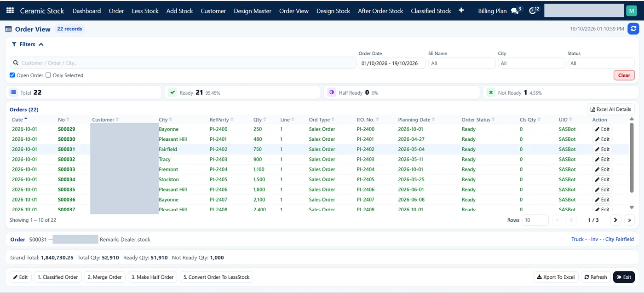This screenshot has height=293, width=644.
Task: Open the Dashboard menu
Action: pos(86,11)
